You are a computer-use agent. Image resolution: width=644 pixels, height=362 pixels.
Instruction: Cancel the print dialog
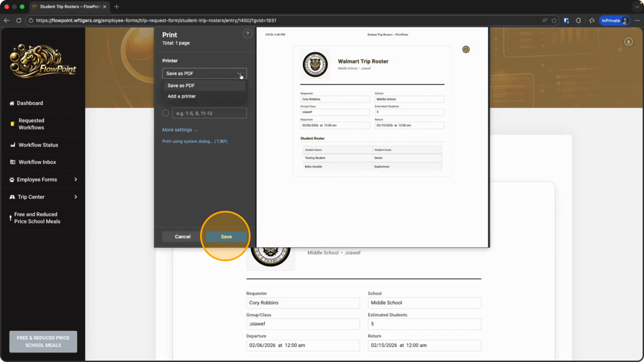pyautogui.click(x=182, y=237)
